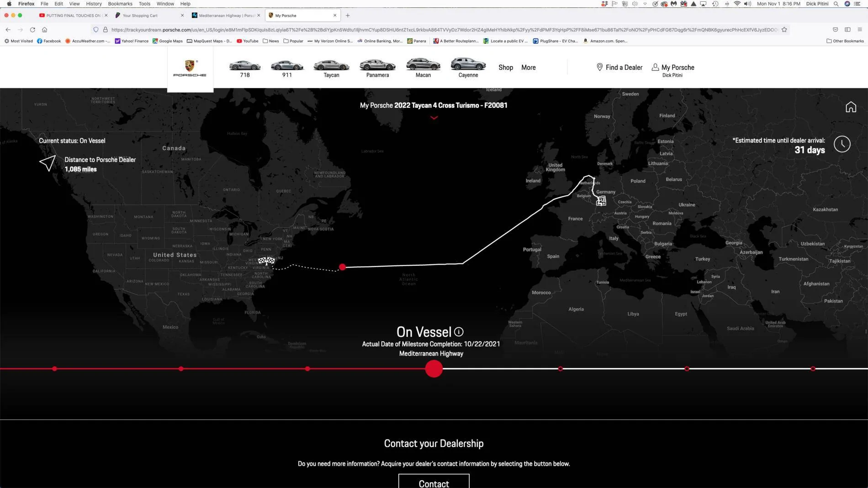Open the Cayenne model menu
Screen dimensions: 868x488
coord(468,68)
